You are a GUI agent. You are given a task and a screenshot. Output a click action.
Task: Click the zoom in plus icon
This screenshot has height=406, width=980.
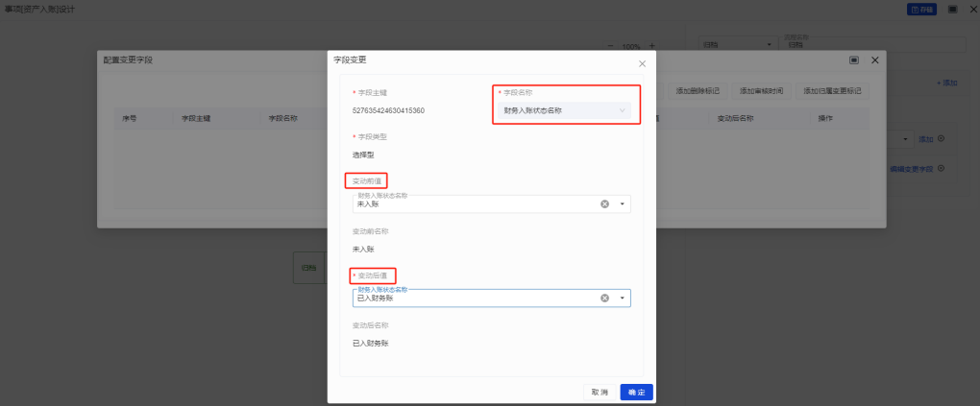(x=652, y=46)
